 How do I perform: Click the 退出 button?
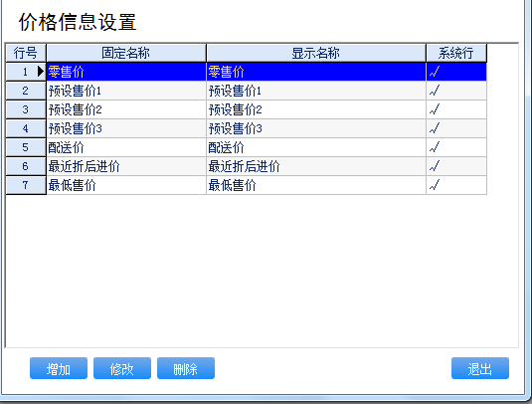(x=480, y=368)
